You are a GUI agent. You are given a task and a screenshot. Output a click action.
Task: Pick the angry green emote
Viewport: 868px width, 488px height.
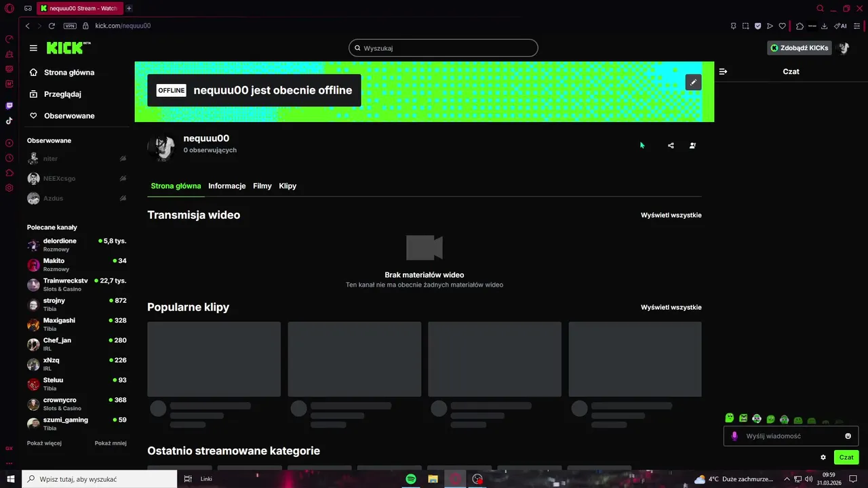[743, 419]
